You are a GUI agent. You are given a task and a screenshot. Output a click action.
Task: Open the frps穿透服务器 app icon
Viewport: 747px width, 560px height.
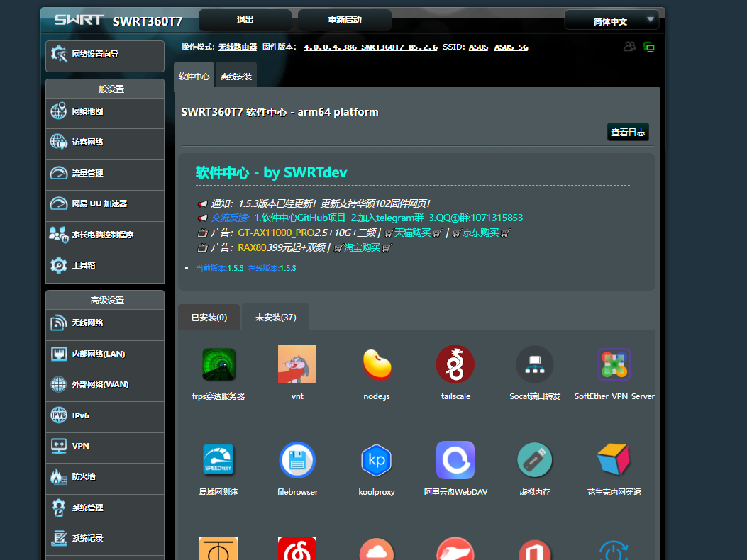point(218,365)
